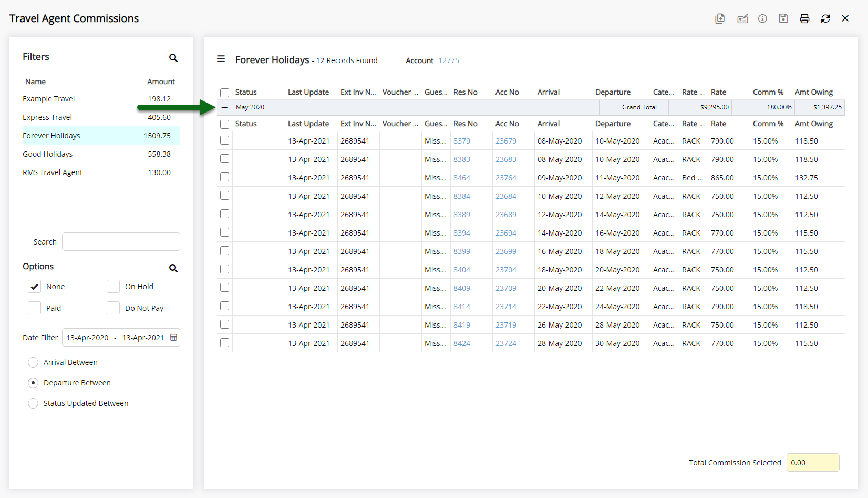Sort by top Arrival column header

click(549, 92)
